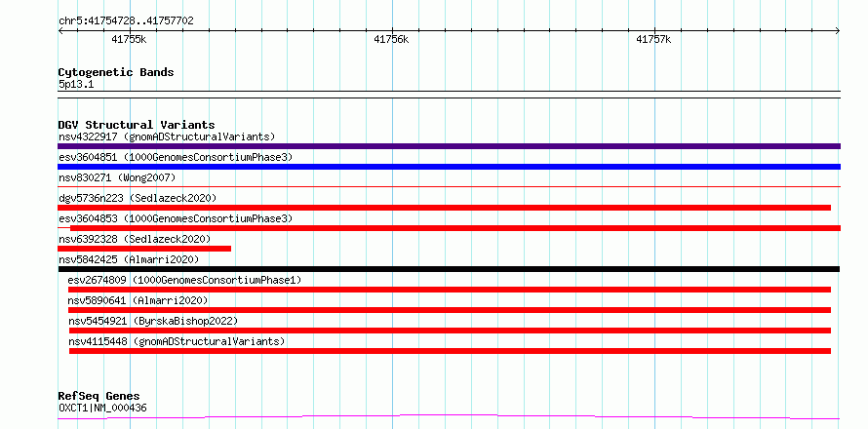Select the red nsv5890641 variant bar
868x429 pixels.
(x=450, y=310)
